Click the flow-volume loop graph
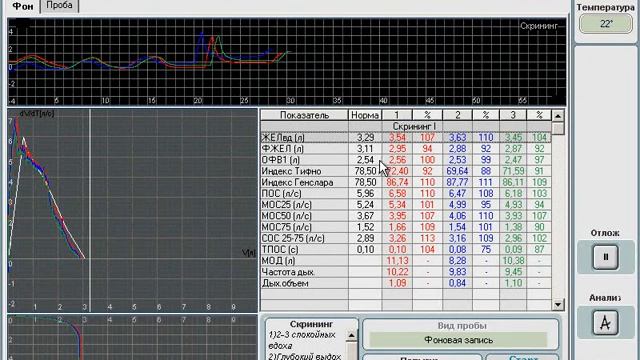Image resolution: width=640 pixels, height=360 pixels. pyautogui.click(x=133, y=211)
